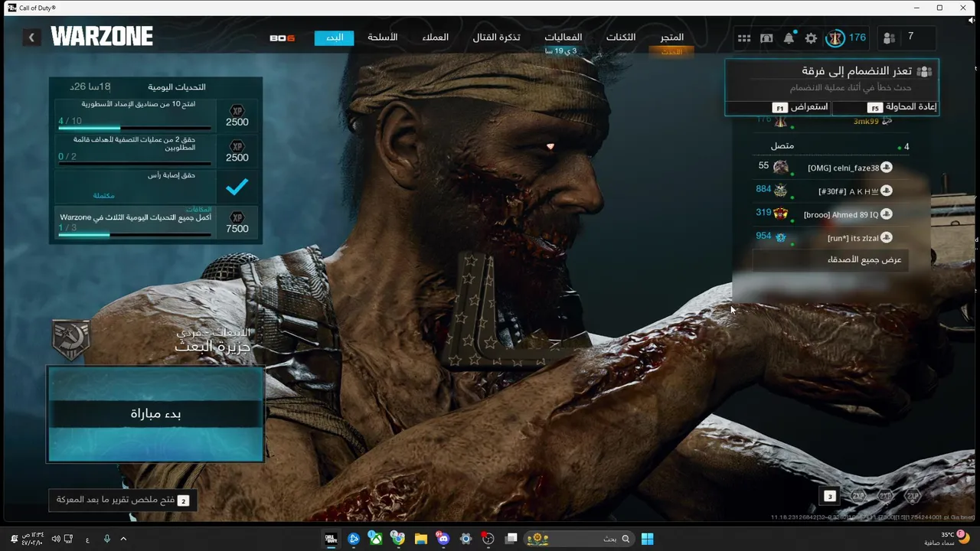
Task: Open the notifications bell icon
Action: 789,38
